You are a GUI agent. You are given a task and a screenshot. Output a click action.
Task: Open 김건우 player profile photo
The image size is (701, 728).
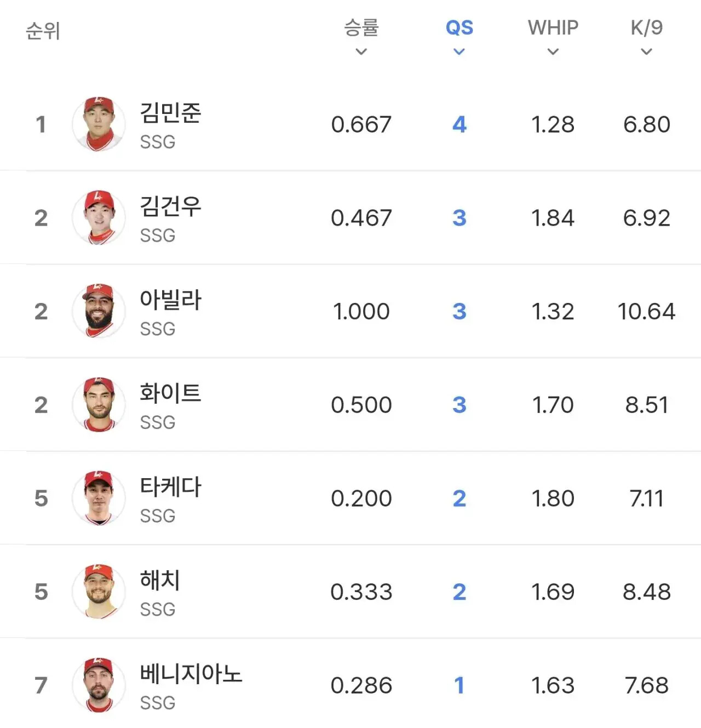click(99, 217)
